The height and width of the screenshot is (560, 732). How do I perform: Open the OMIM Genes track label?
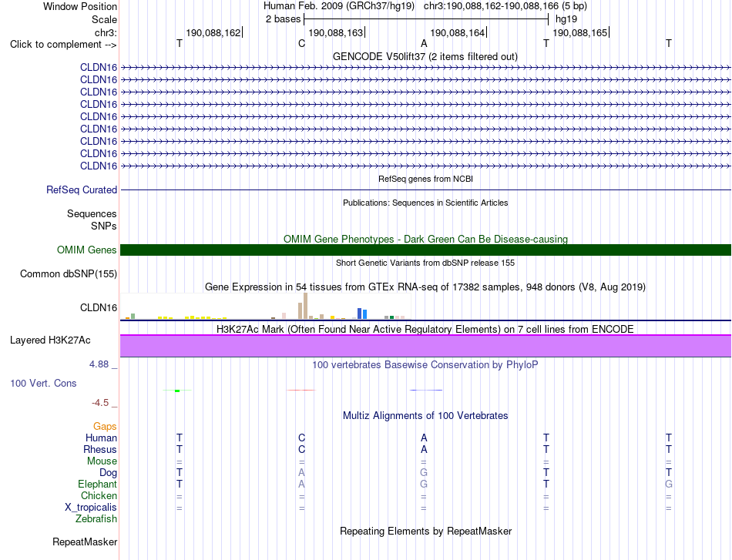tap(86, 250)
